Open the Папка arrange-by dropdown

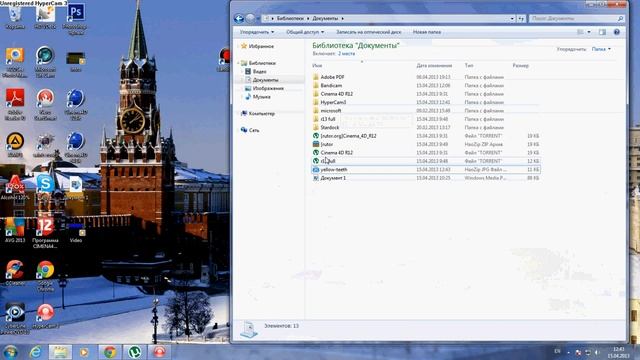[x=601, y=49]
